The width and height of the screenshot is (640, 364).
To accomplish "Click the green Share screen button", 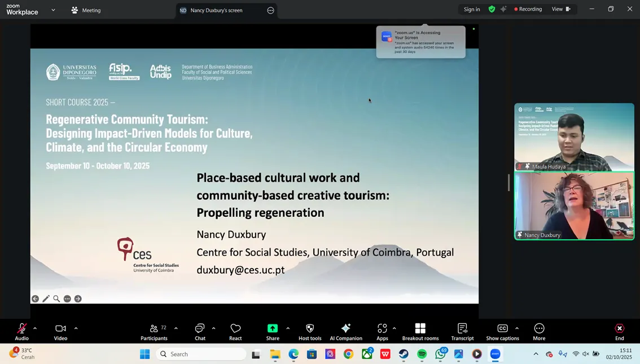I will (273, 331).
